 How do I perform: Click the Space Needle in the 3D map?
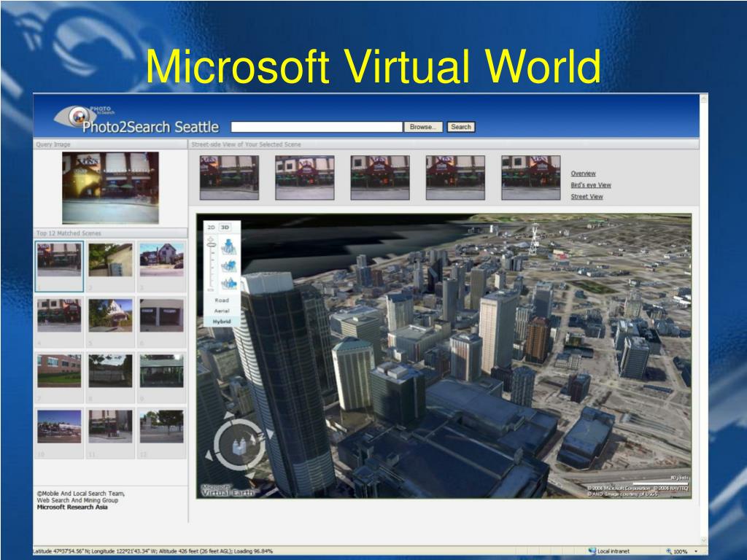pos(535,238)
